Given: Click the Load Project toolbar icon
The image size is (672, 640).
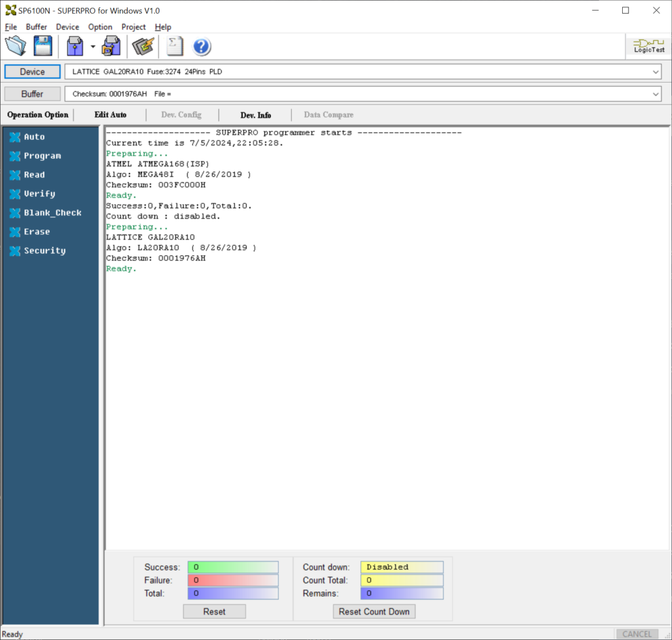Looking at the screenshot, I should (75, 47).
